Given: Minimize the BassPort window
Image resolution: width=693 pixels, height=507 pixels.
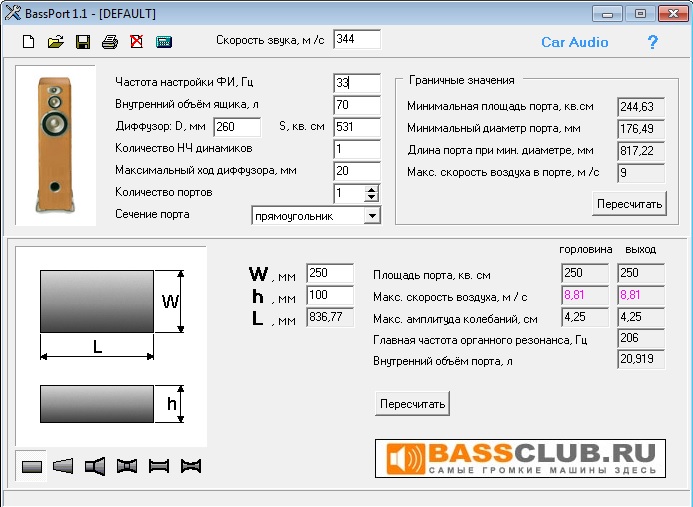Looking at the screenshot, I should (607, 13).
